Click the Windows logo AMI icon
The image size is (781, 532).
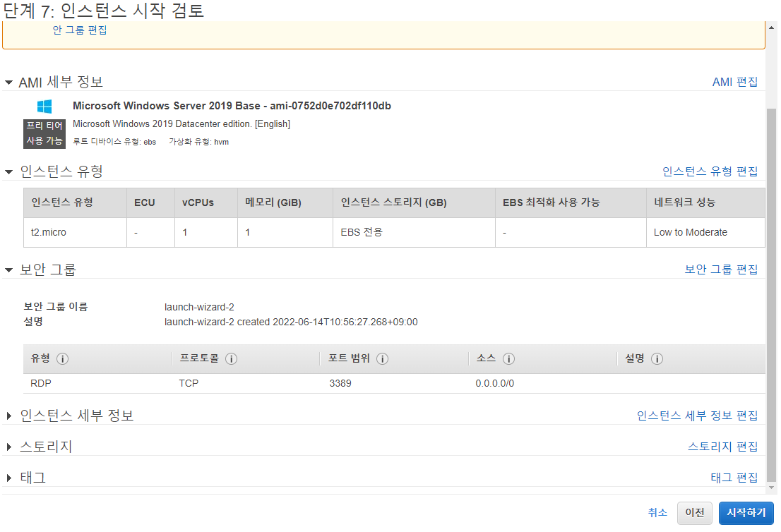point(44,106)
